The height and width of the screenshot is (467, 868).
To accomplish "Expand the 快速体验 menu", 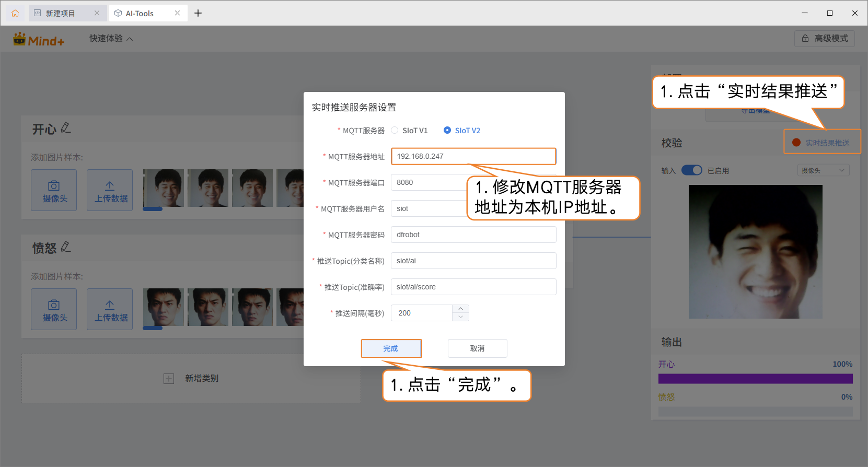I will coord(111,39).
